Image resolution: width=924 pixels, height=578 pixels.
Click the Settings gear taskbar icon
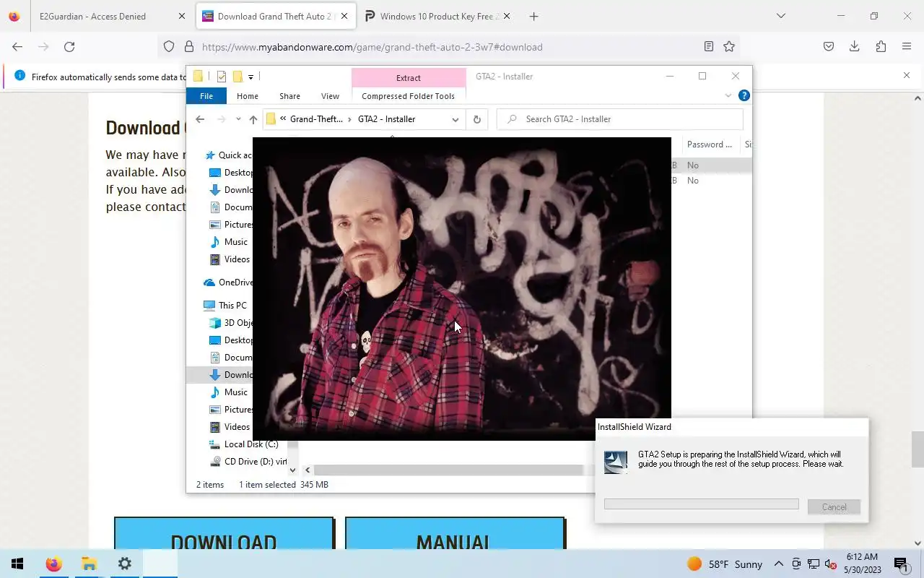(124, 564)
